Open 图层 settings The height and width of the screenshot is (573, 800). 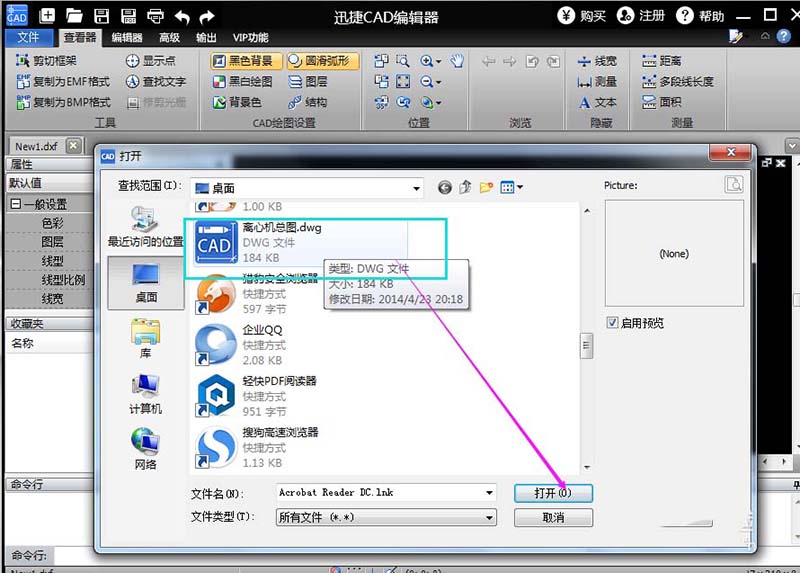(x=308, y=82)
